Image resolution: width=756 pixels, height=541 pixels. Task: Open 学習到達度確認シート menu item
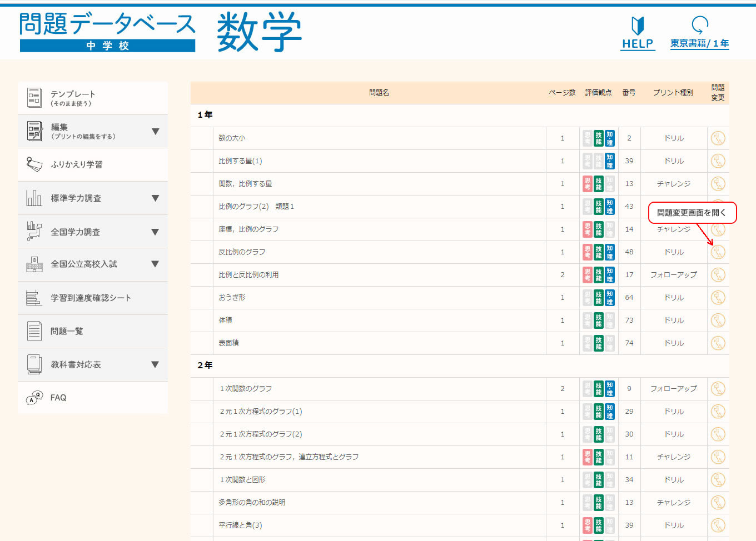coord(93,298)
